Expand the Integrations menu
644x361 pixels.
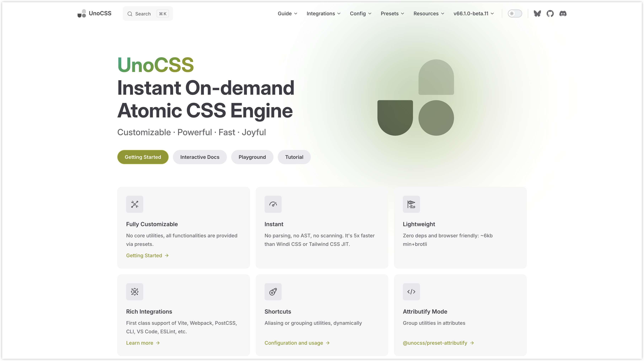323,14
